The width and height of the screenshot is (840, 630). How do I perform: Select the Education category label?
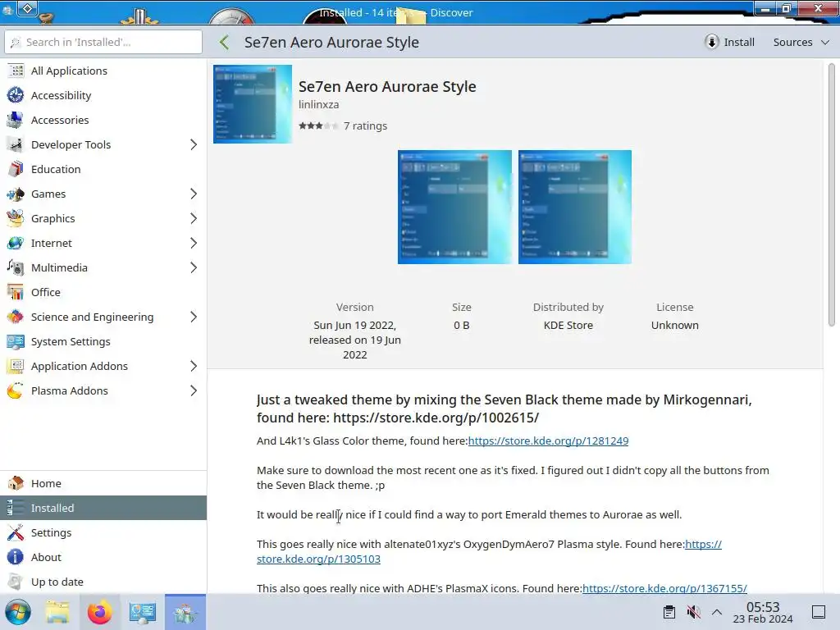56,169
